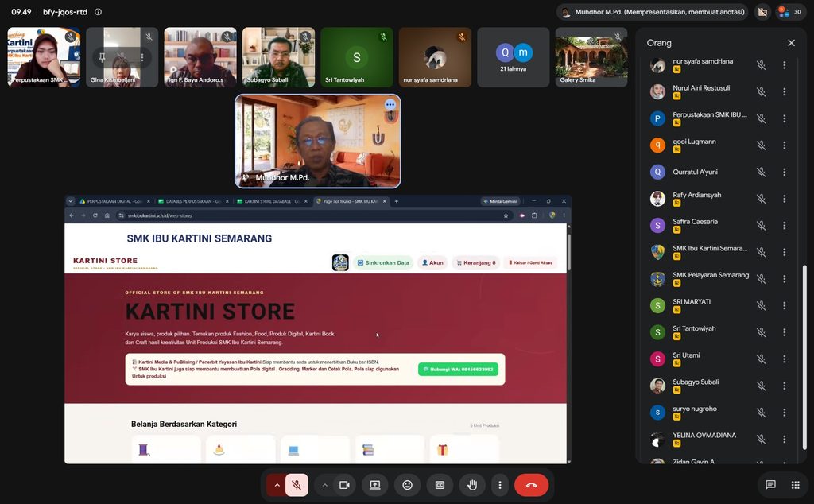Image resolution: width=814 pixels, height=504 pixels.
Task: Open options dots on Muhdhor M.Pd. tile
Action: point(390,105)
